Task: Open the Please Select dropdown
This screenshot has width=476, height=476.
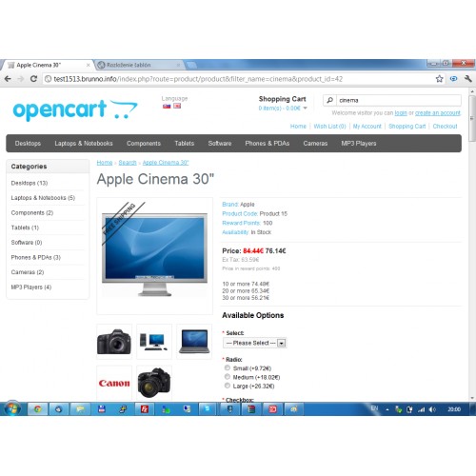Action: [x=255, y=343]
